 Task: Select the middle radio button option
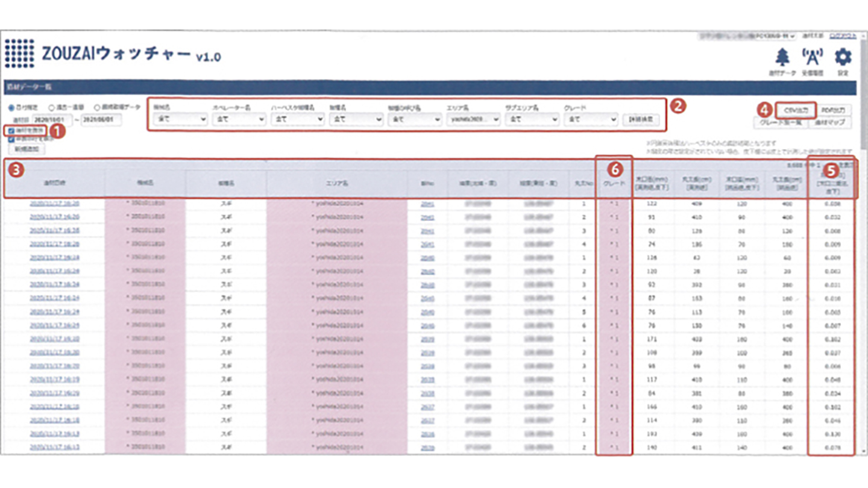52,107
